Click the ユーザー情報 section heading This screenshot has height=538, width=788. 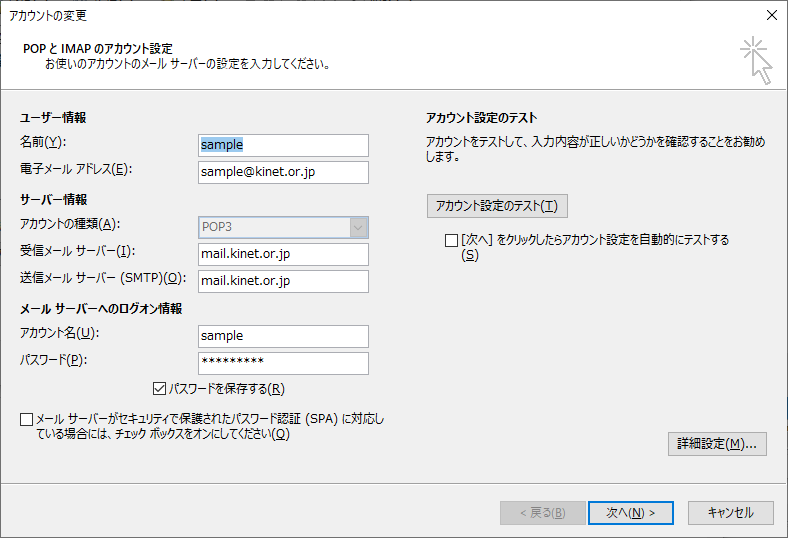pos(53,118)
